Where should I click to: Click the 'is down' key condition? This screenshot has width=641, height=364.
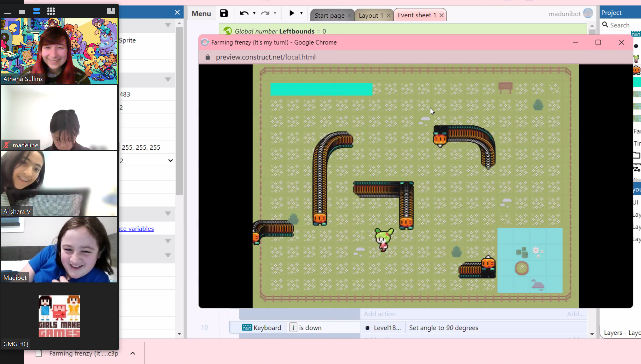click(305, 328)
